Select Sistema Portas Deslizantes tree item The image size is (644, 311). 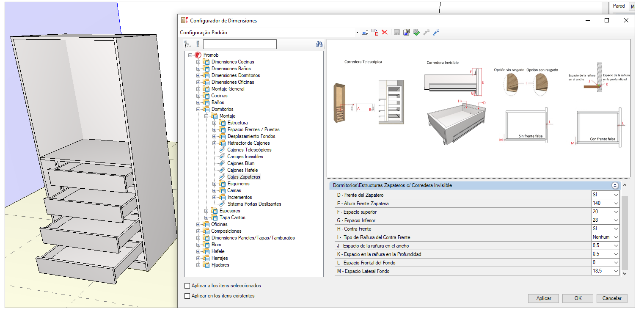click(254, 204)
